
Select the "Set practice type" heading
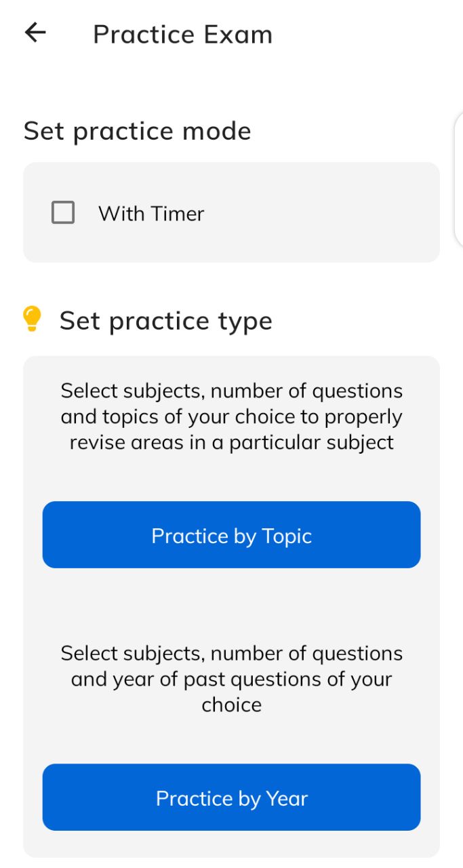pyautogui.click(x=166, y=321)
